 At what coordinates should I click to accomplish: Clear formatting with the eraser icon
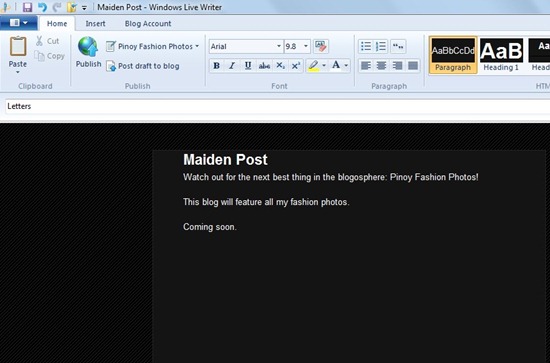[321, 46]
